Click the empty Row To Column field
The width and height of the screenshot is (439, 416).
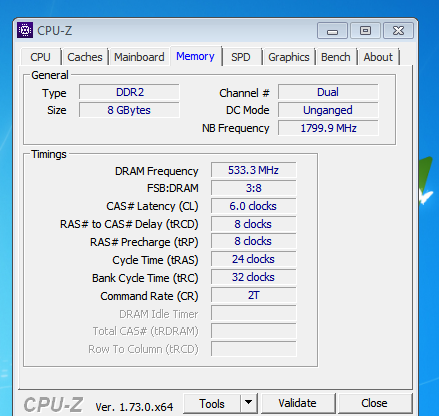pos(253,349)
